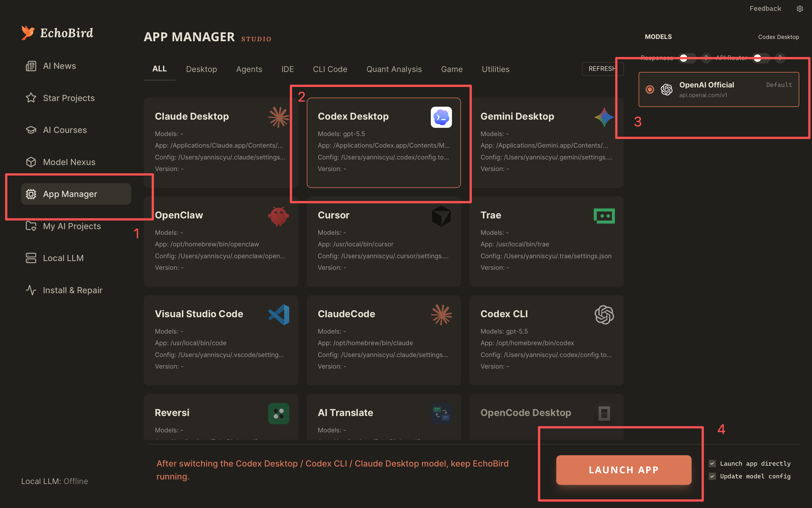This screenshot has height=508, width=812.
Task: Click the Feedback link
Action: tap(765, 8)
